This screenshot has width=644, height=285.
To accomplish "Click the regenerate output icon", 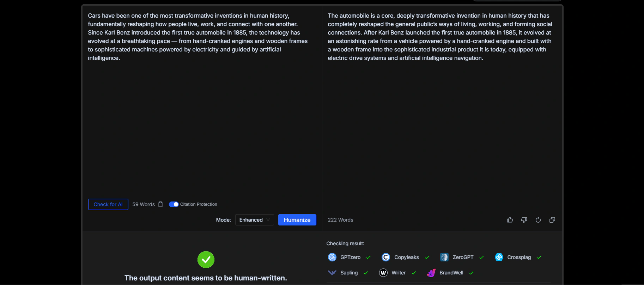I will point(538,220).
